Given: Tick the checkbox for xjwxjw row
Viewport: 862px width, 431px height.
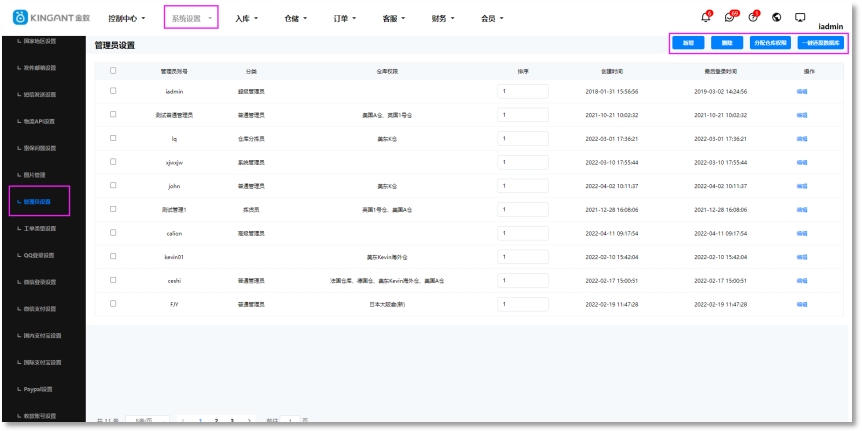Looking at the screenshot, I should [113, 162].
